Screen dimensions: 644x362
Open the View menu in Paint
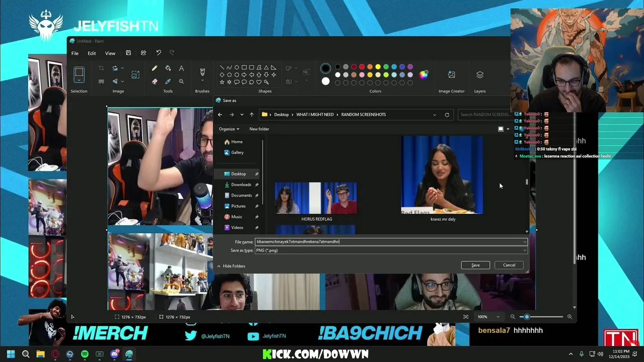110,53
